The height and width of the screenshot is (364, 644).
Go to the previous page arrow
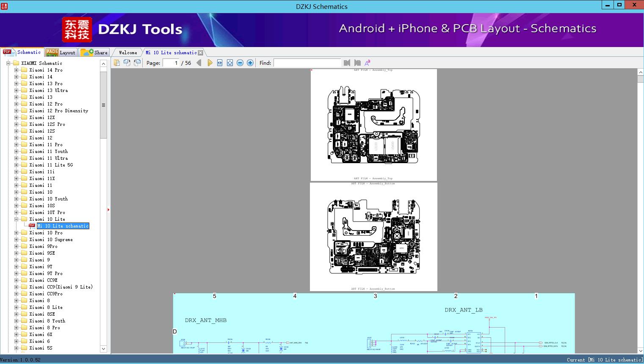(x=199, y=63)
